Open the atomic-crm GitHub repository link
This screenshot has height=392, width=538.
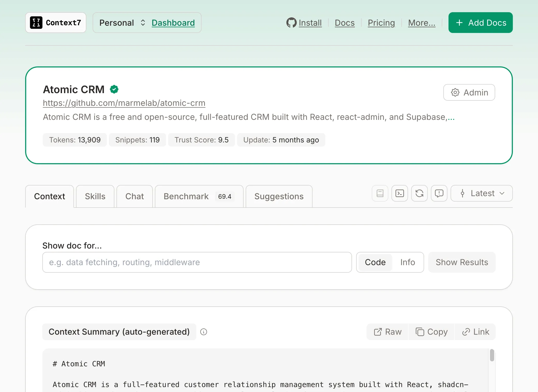pyautogui.click(x=124, y=103)
